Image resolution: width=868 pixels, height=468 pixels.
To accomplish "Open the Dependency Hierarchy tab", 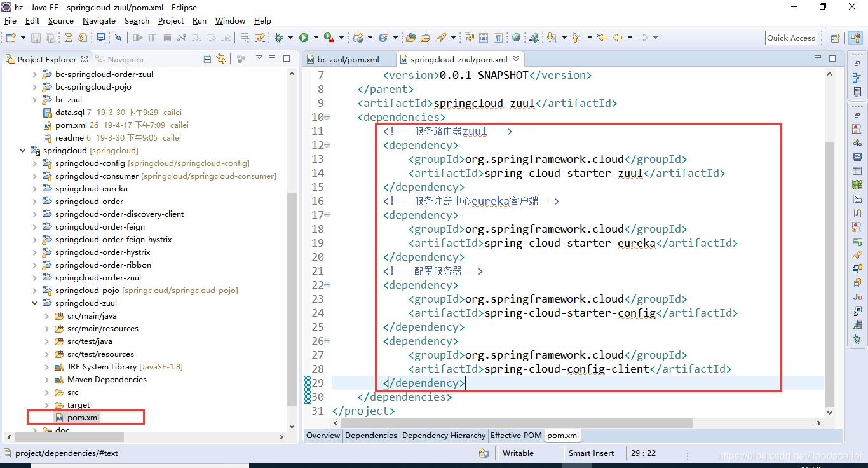I will tap(444, 436).
